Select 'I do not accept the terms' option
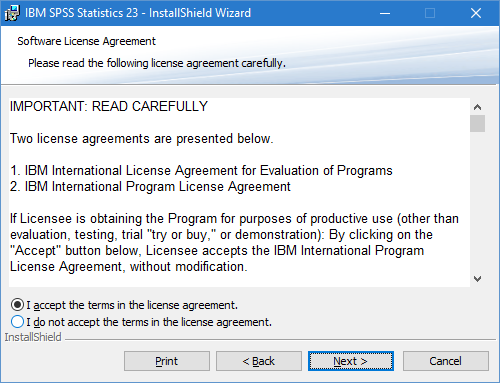This screenshot has height=383, width=500. (17, 322)
